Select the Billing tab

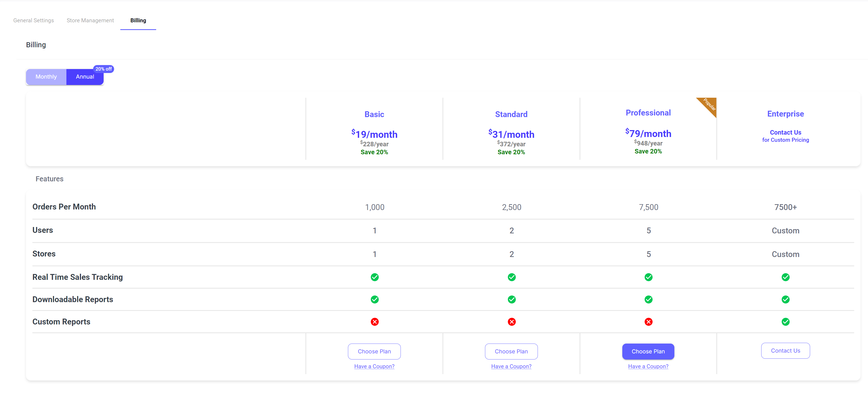click(x=138, y=20)
